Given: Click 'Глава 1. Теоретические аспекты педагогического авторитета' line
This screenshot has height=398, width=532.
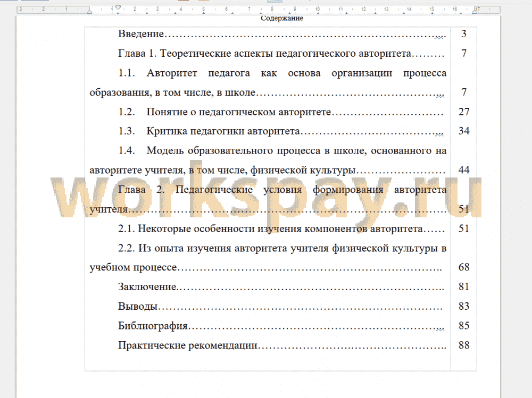Looking at the screenshot, I should [281, 54].
